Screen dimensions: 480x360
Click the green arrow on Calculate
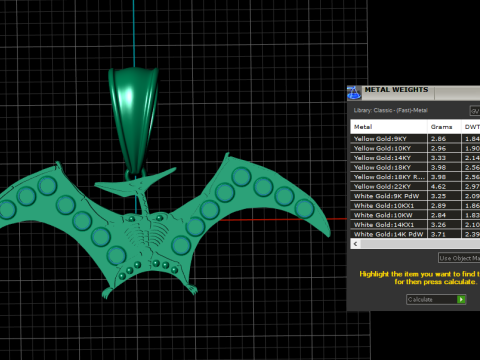coord(461,299)
